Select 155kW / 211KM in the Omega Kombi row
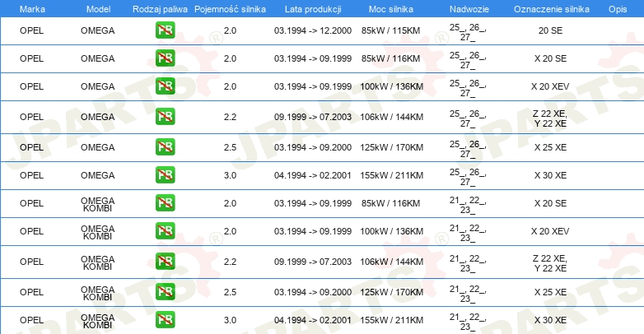 [x=391, y=320]
